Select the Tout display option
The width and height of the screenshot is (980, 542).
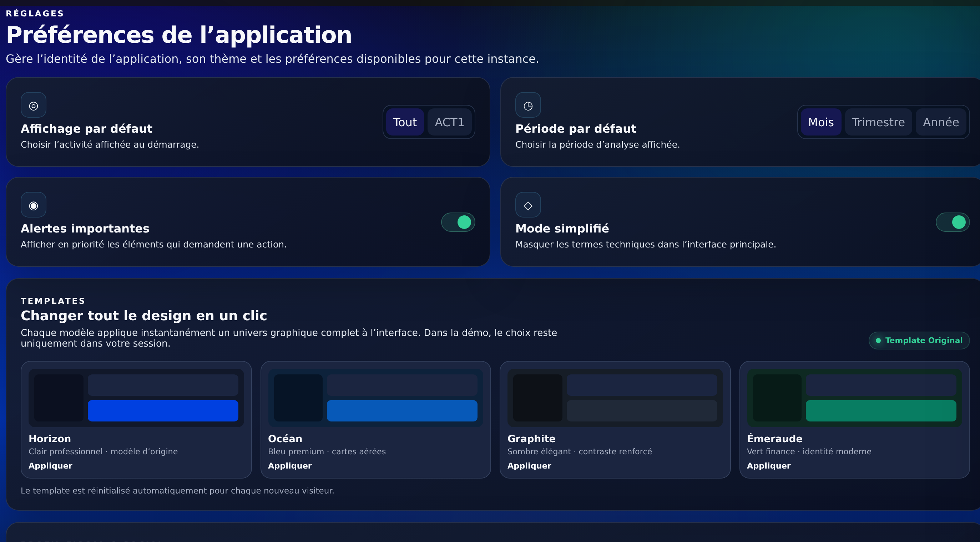(x=405, y=122)
